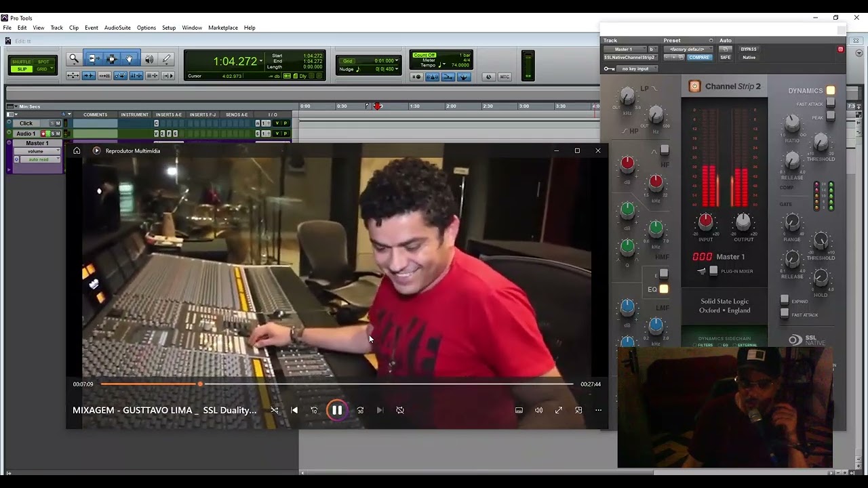Enable SPOT edit mode
868x488 pixels.
(x=43, y=62)
